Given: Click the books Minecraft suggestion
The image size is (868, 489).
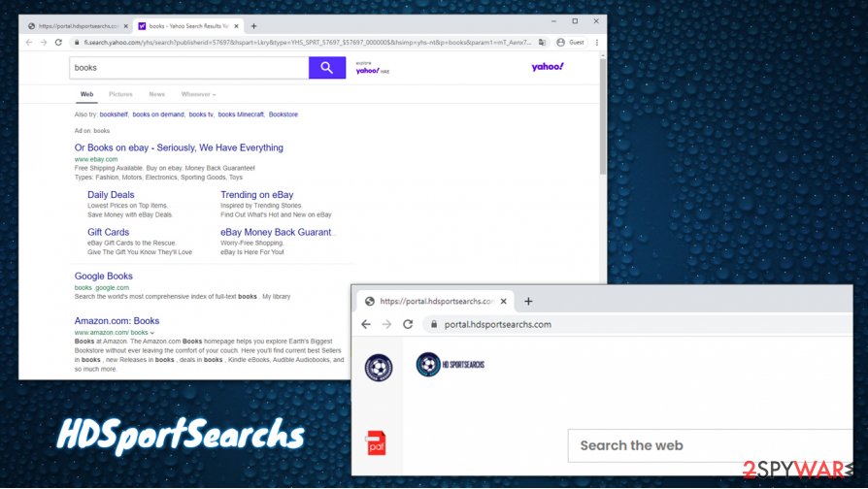Looking at the screenshot, I should [x=241, y=114].
